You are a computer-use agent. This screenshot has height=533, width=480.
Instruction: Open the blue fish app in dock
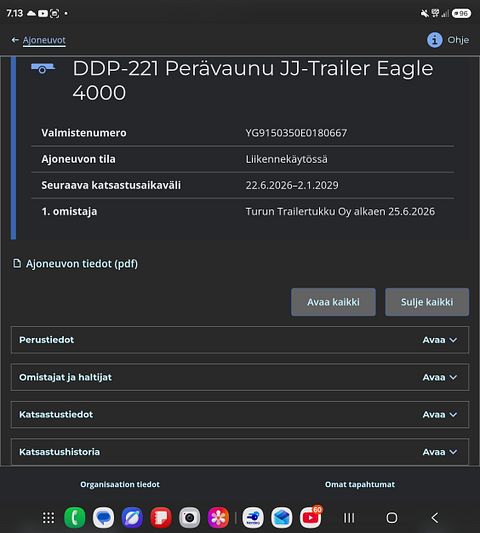point(253,518)
